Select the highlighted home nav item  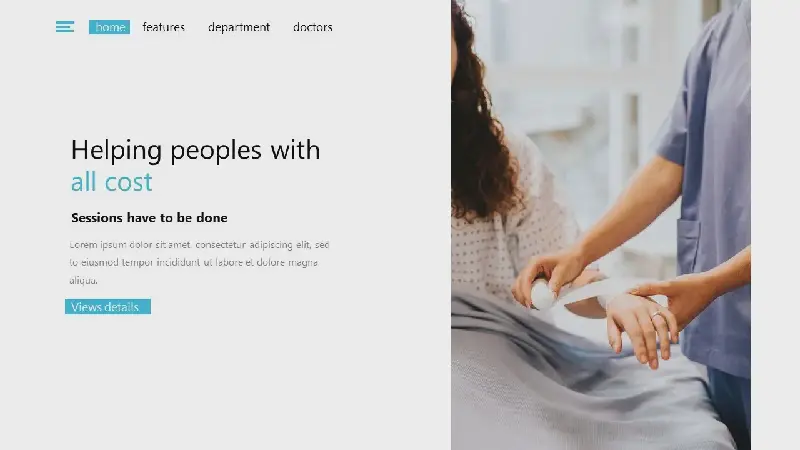(109, 27)
